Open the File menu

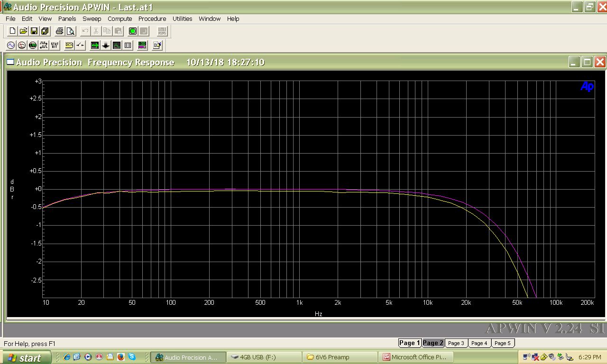10,19
